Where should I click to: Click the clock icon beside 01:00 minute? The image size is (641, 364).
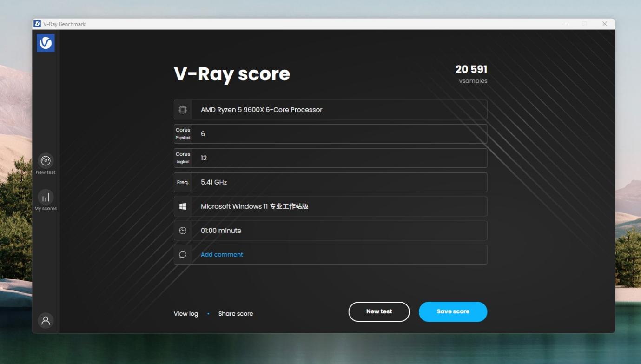(x=183, y=231)
